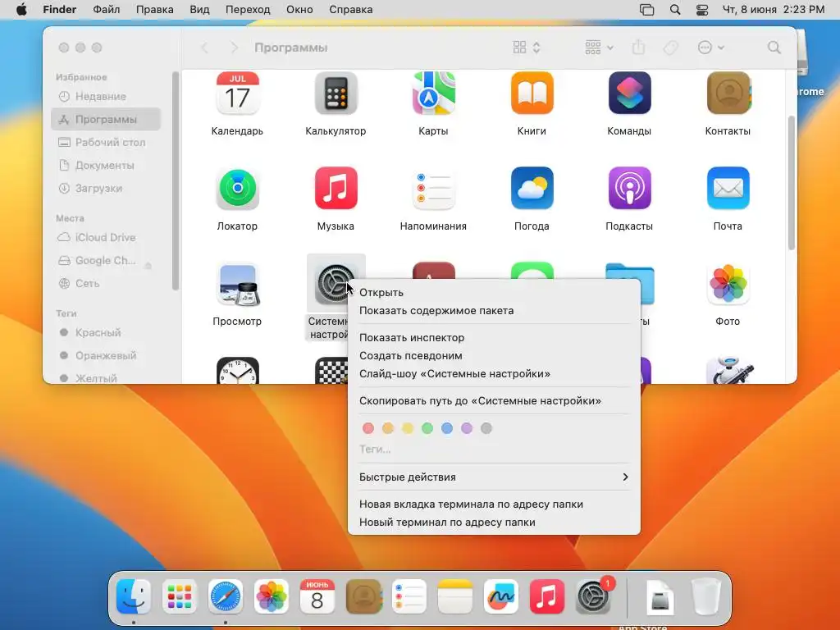This screenshot has width=840, height=630.
Task: Open the Calendar app icon in Programs
Action: pyautogui.click(x=237, y=94)
